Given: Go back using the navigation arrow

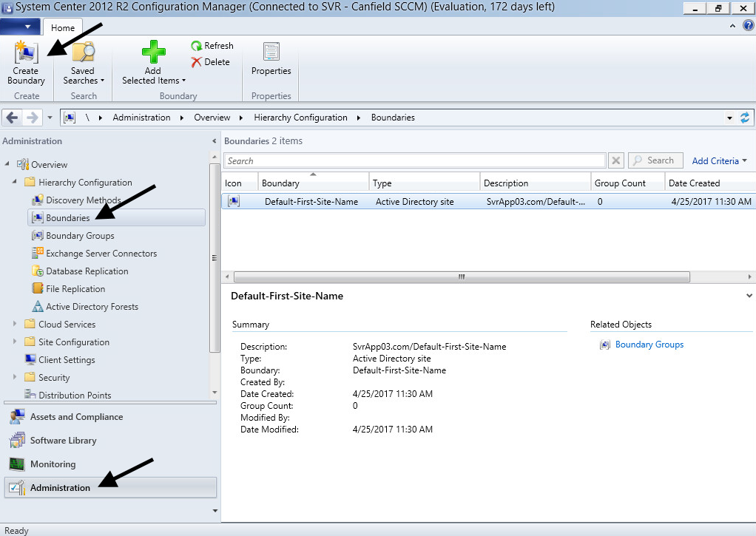Looking at the screenshot, I should pos(12,117).
